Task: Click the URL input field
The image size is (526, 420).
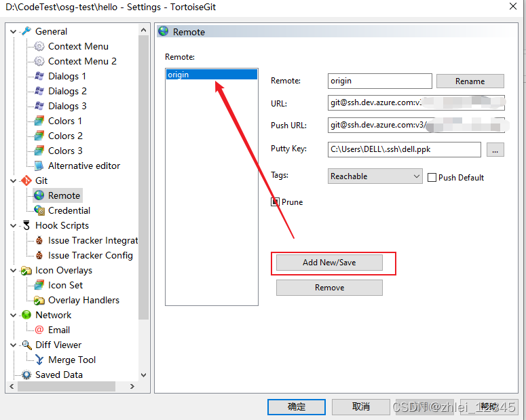Action: pyautogui.click(x=416, y=102)
